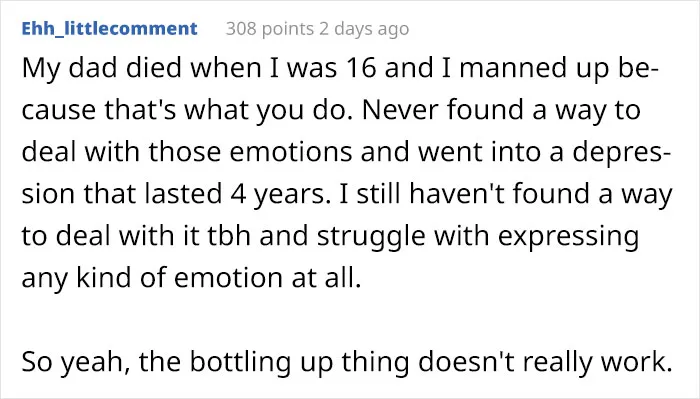Open the Ehh_littlecomment user profile
Screen dimensions: 700x399
[x=109, y=29]
